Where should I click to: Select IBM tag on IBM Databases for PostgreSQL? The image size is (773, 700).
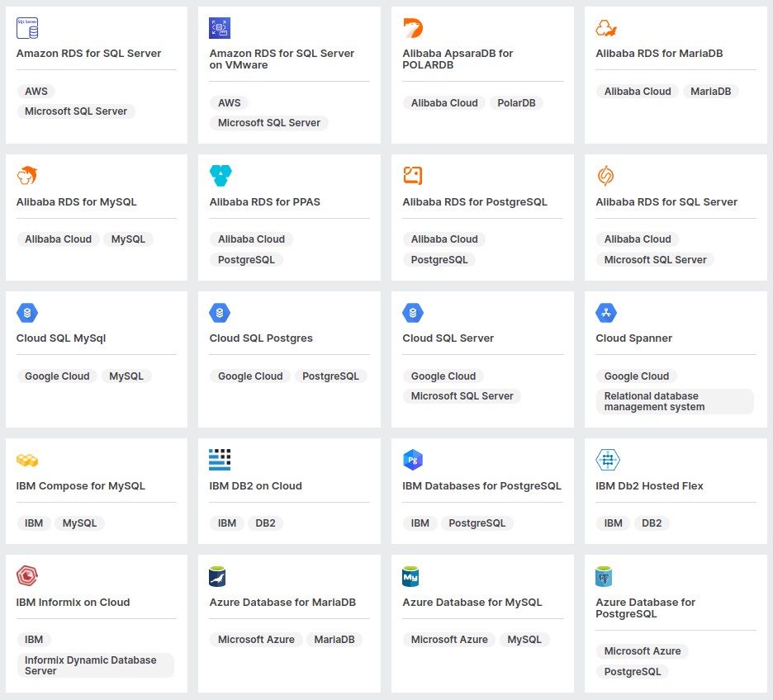420,523
